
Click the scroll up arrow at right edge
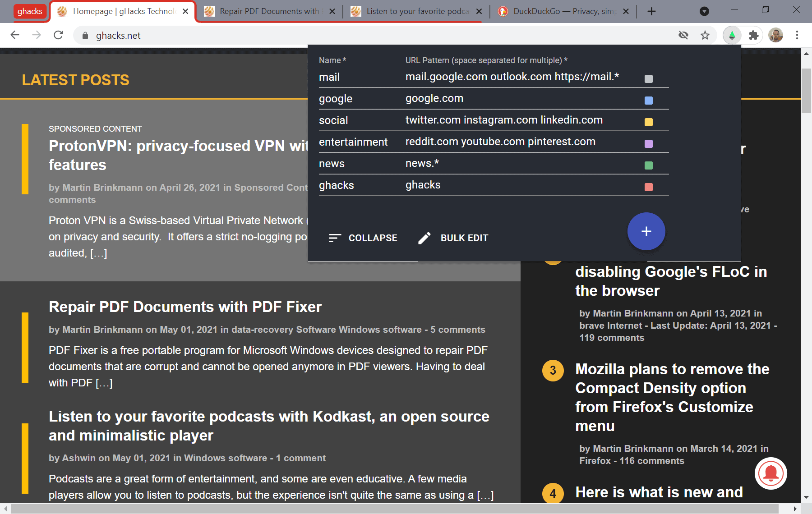(806, 54)
